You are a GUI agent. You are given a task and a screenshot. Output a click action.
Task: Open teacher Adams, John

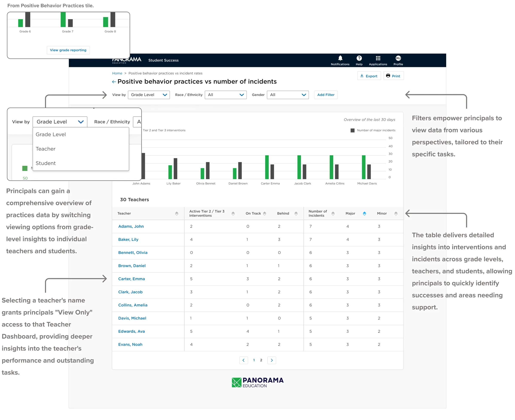131,227
